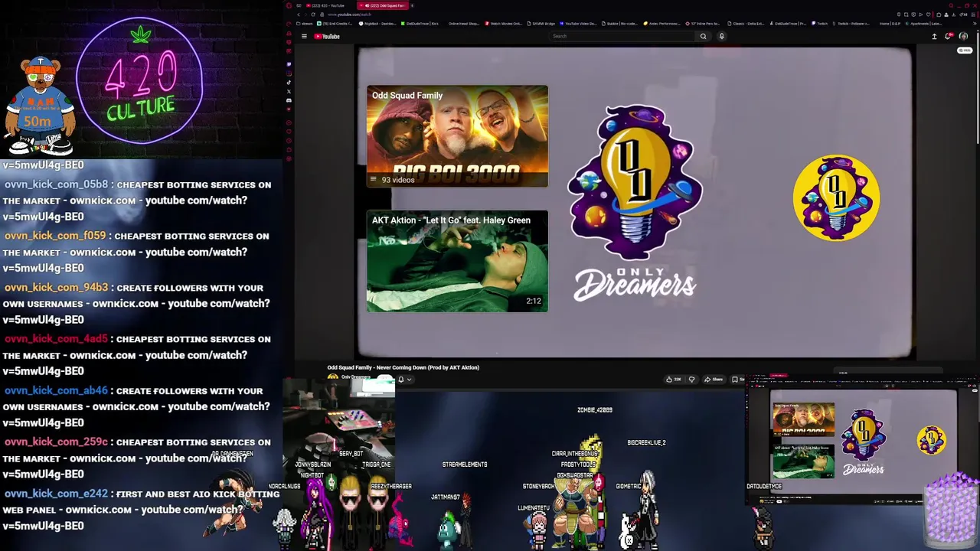
Task: Open the Nightbot bookmark
Action: pyautogui.click(x=378, y=24)
